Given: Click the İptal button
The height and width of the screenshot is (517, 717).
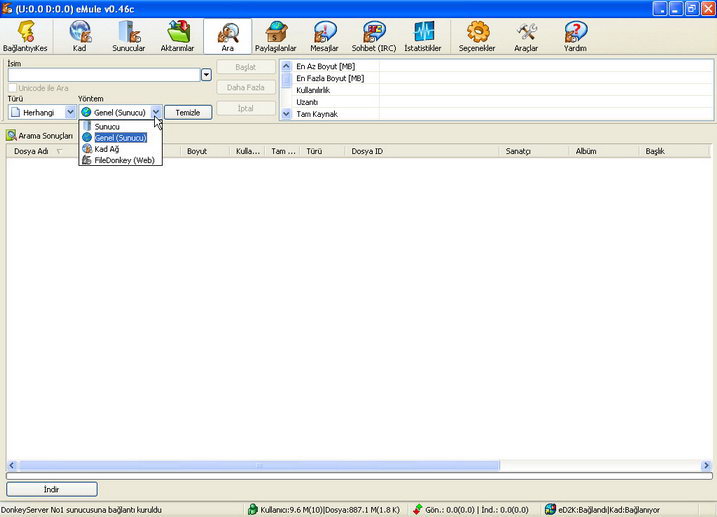Looking at the screenshot, I should (246, 108).
